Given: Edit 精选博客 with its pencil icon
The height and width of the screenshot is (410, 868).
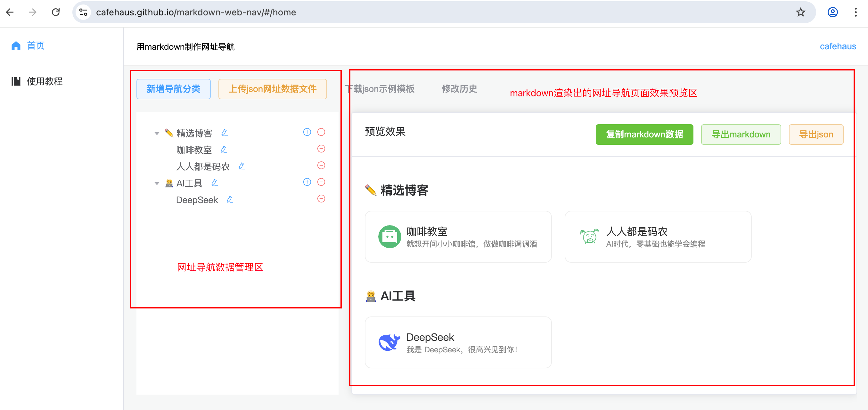Looking at the screenshot, I should [225, 133].
